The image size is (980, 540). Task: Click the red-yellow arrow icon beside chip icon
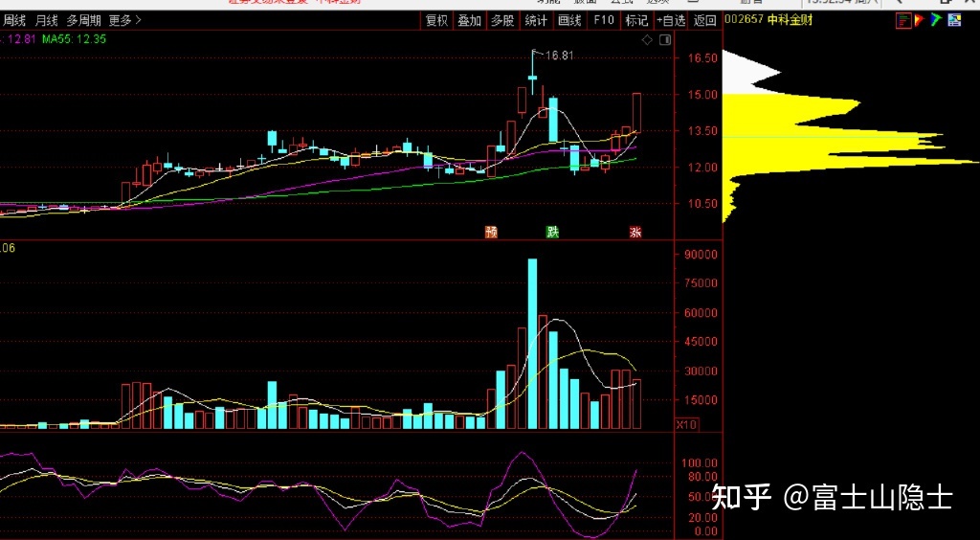coord(920,21)
